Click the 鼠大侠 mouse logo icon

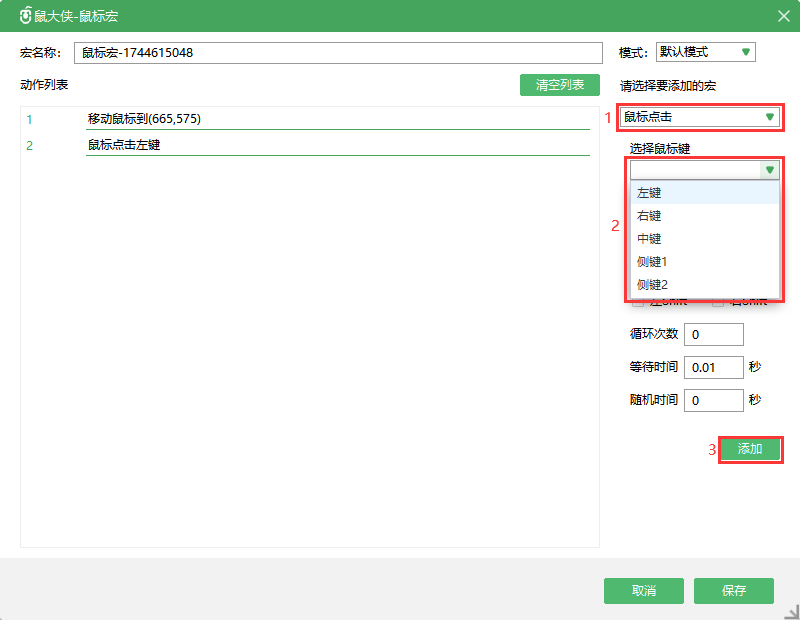(25, 16)
